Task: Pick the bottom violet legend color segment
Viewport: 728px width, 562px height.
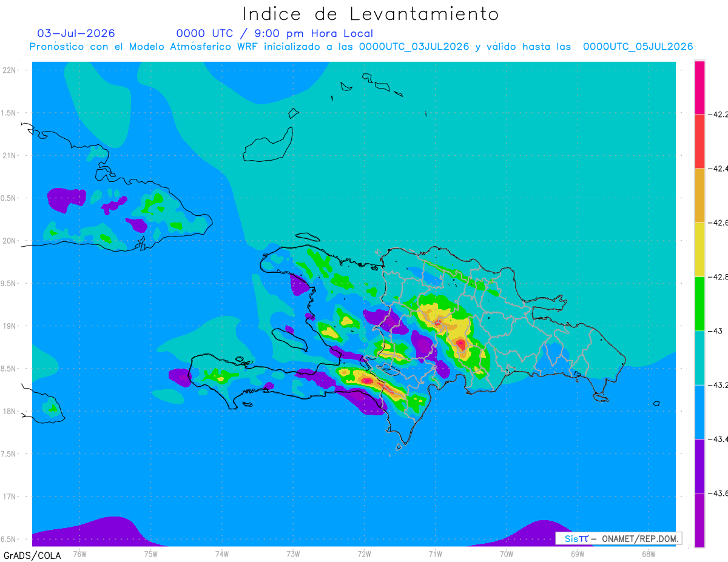Action: tap(699, 520)
